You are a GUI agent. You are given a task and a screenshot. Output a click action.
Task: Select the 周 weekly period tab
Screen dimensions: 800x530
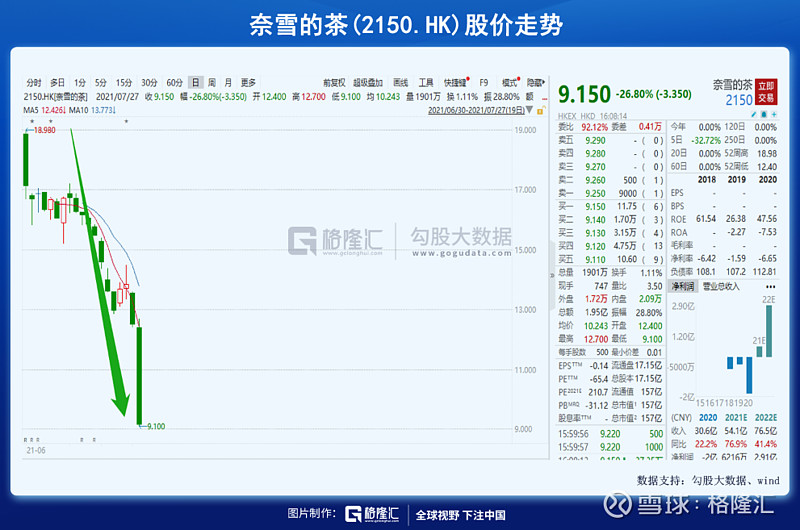212,83
